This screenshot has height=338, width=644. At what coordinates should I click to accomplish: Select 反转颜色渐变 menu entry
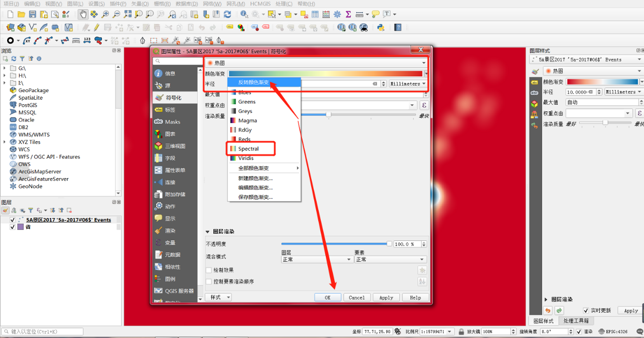click(x=253, y=82)
